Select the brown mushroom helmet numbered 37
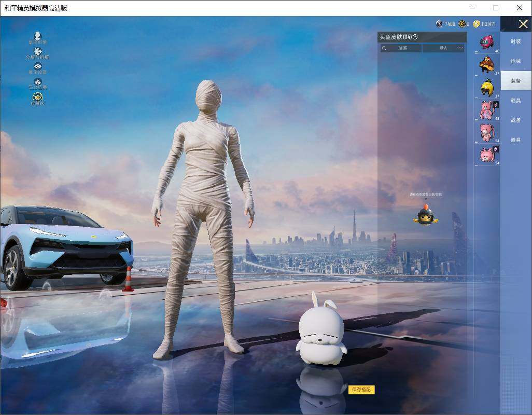The height and width of the screenshot is (415, 532). tap(487, 65)
